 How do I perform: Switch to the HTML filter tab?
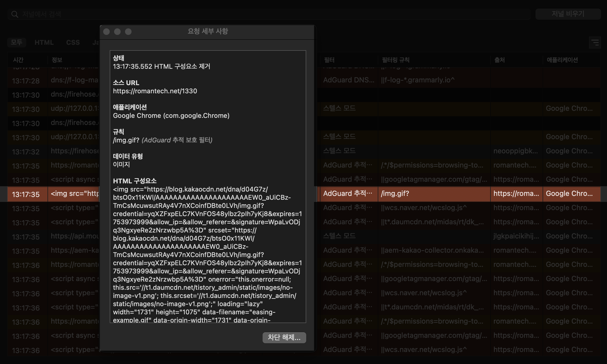44,42
